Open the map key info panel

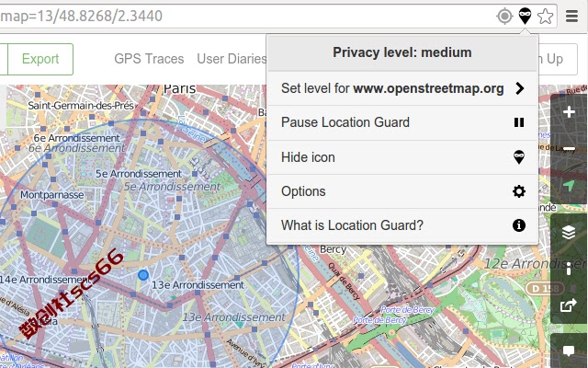pos(569,269)
